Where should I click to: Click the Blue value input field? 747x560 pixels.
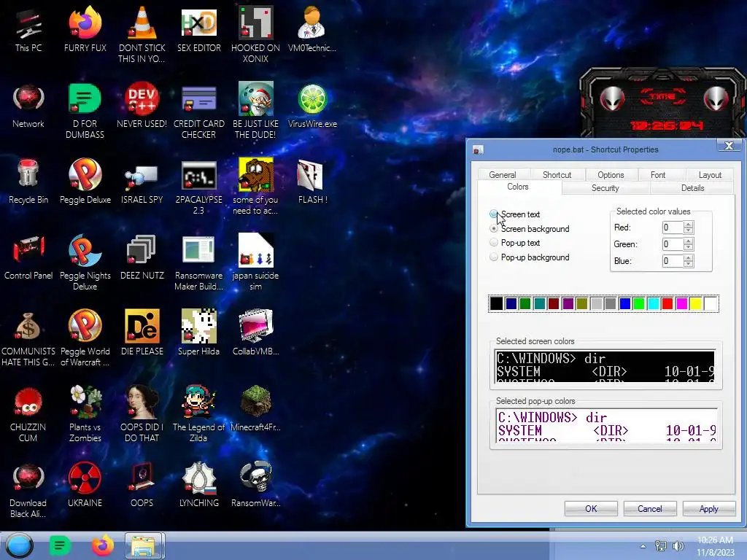point(673,261)
